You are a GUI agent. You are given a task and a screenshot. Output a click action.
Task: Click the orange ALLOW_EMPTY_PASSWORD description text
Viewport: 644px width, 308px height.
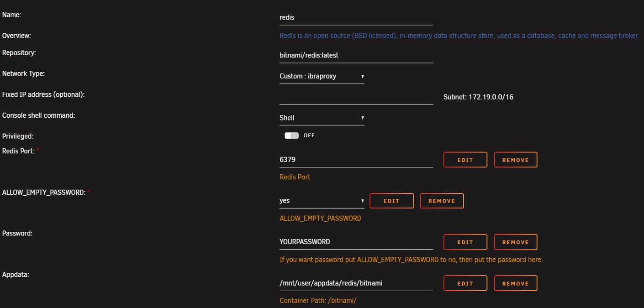(x=320, y=219)
